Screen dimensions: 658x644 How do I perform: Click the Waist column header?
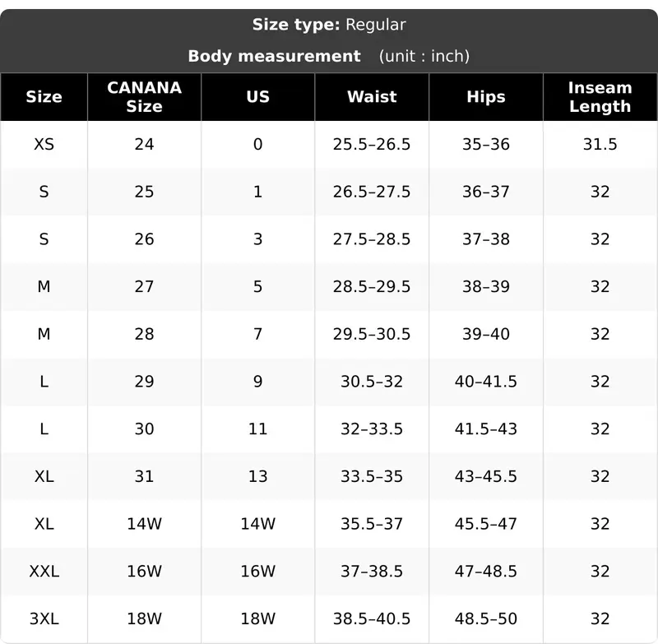coord(372,97)
